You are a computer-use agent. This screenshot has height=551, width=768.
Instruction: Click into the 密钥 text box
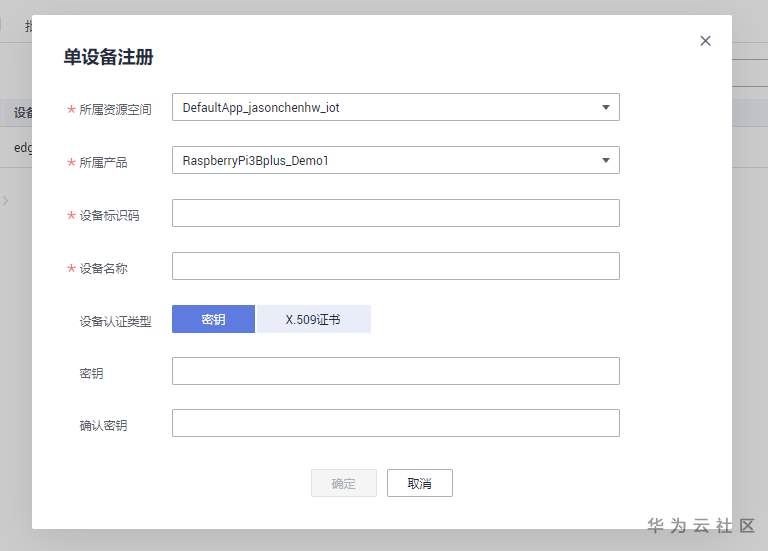(x=395, y=371)
